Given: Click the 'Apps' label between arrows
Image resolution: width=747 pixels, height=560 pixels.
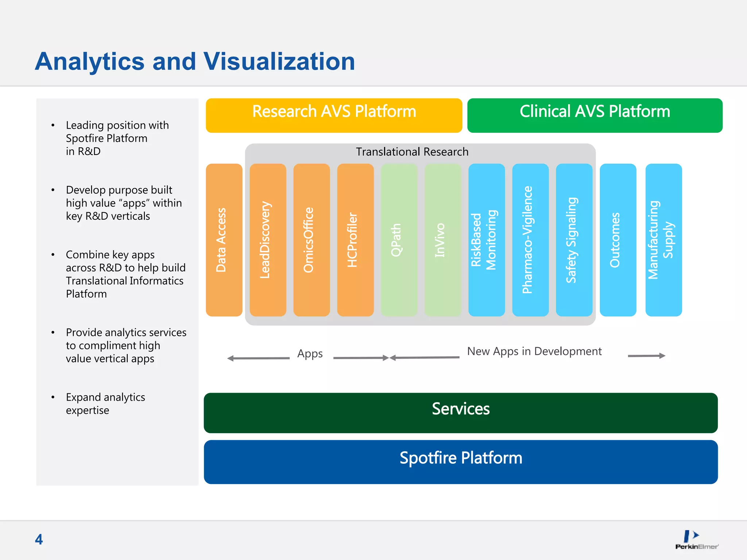Looking at the screenshot, I should (310, 354).
